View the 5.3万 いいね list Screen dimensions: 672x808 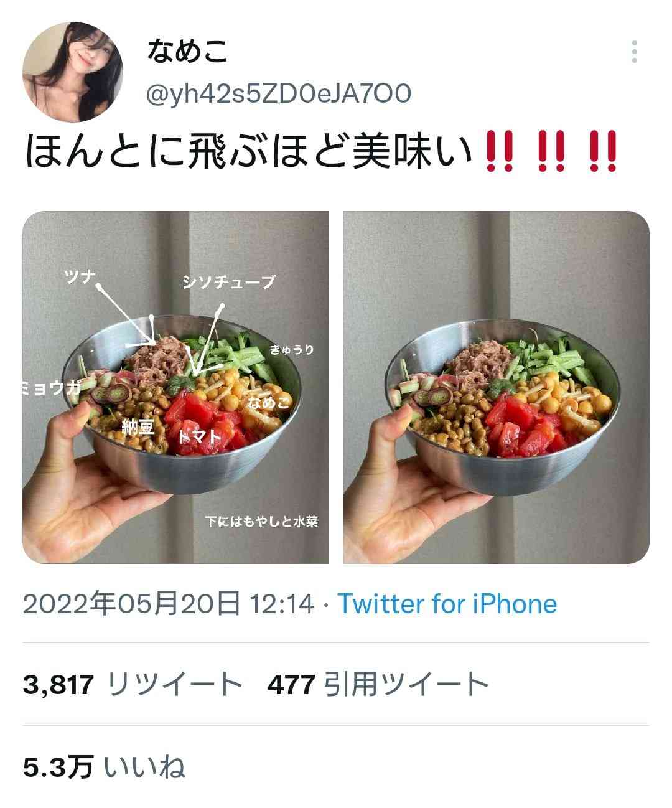104,766
